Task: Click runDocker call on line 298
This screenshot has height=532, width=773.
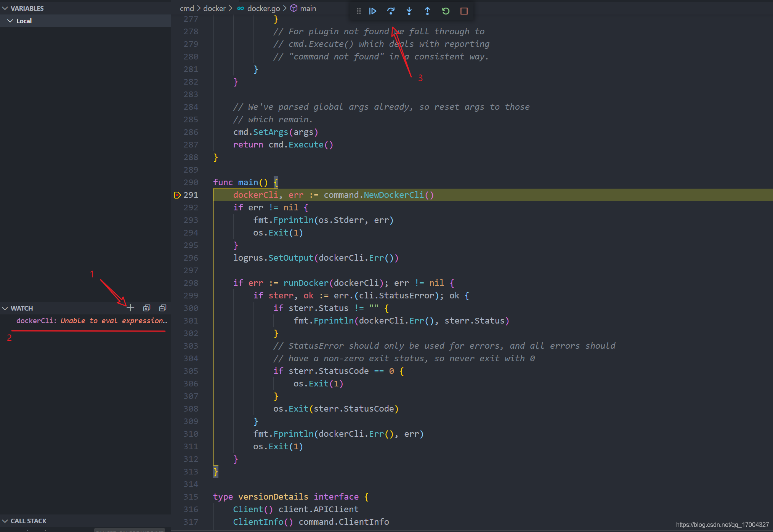Action: [306, 283]
